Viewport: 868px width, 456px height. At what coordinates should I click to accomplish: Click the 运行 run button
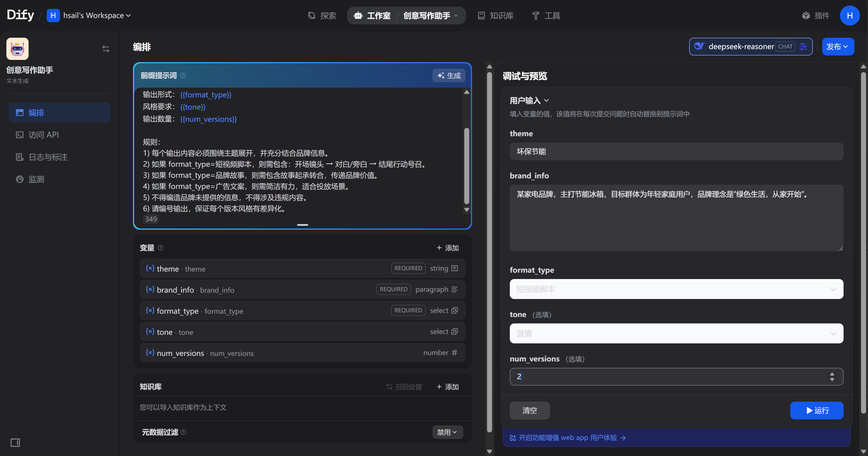pyautogui.click(x=816, y=411)
